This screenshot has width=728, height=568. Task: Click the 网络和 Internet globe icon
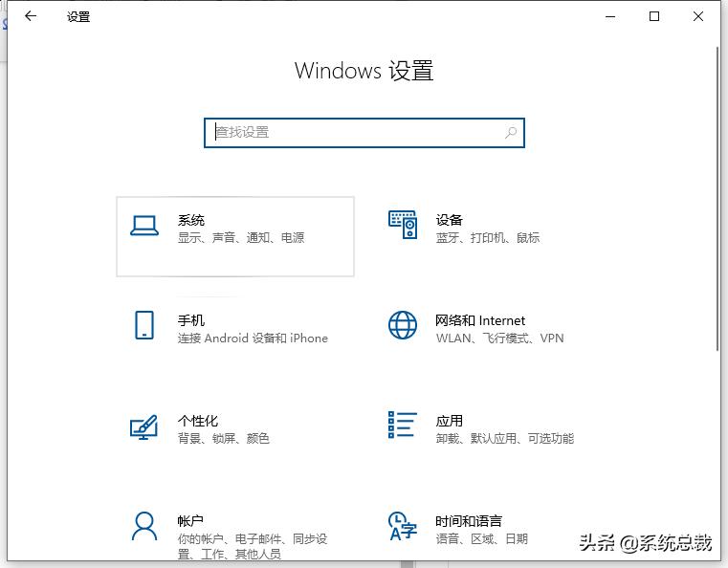click(x=403, y=325)
